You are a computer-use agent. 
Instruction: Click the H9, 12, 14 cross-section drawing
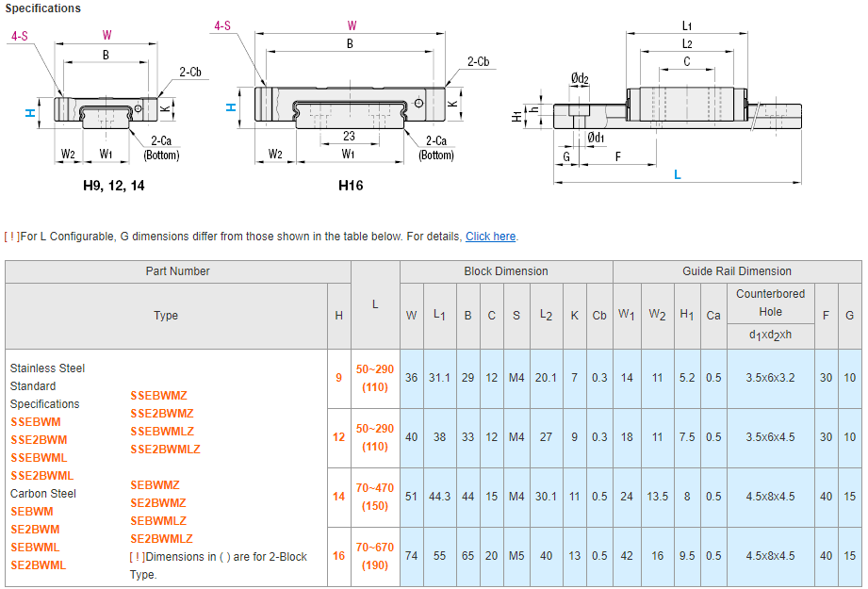point(106,99)
